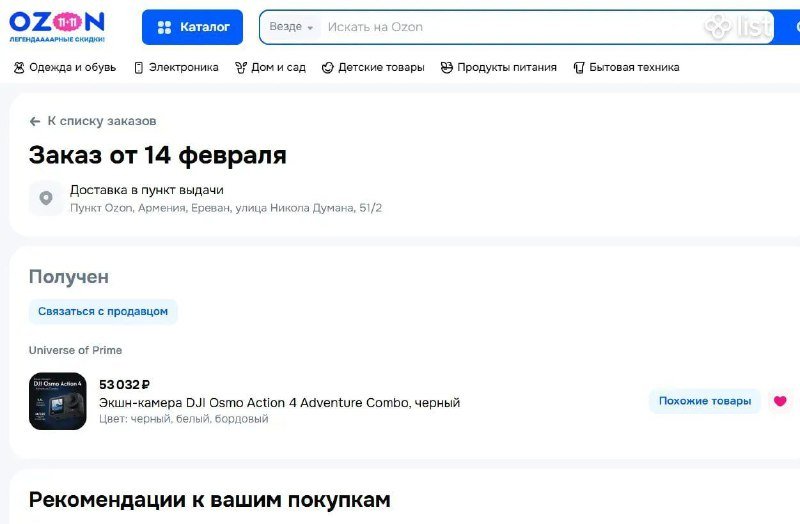Return via К списку заказов link
The height and width of the screenshot is (524, 800).
pyautogui.click(x=101, y=121)
